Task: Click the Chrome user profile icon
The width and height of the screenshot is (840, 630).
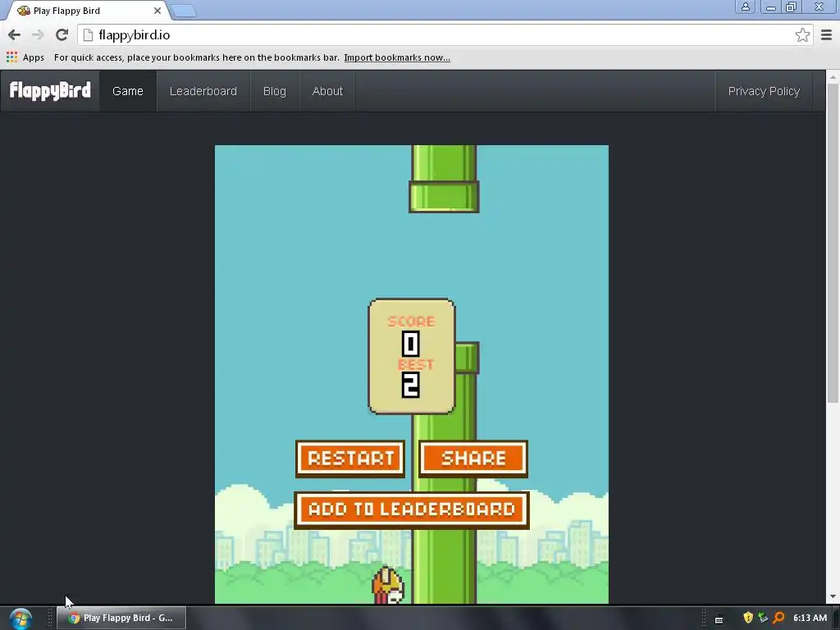Action: 745,7
